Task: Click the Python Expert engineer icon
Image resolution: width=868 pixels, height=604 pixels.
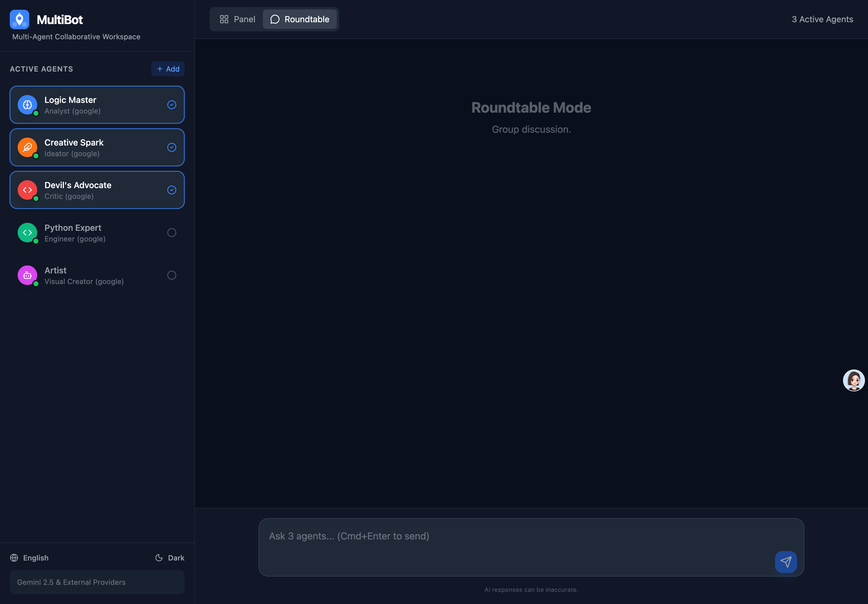Action: [x=27, y=233]
